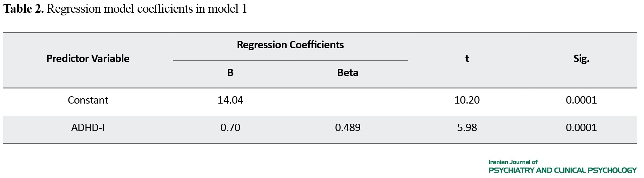Select the B value 0.70
Screen dimensions: 644x178
[x=230, y=128]
